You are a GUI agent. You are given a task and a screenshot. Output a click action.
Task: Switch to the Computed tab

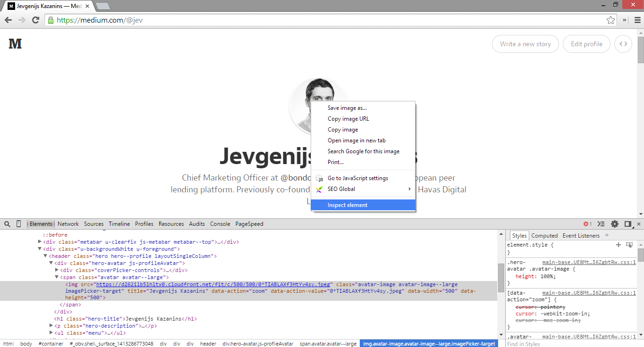(544, 235)
